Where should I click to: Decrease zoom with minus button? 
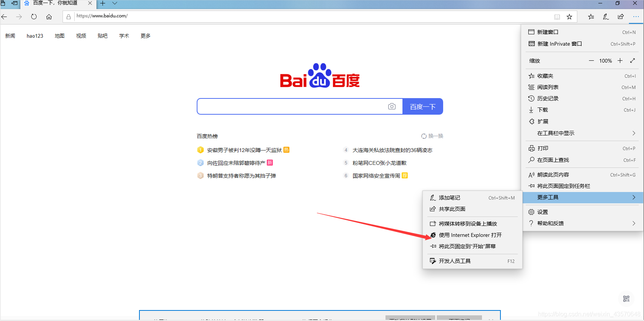coord(591,61)
